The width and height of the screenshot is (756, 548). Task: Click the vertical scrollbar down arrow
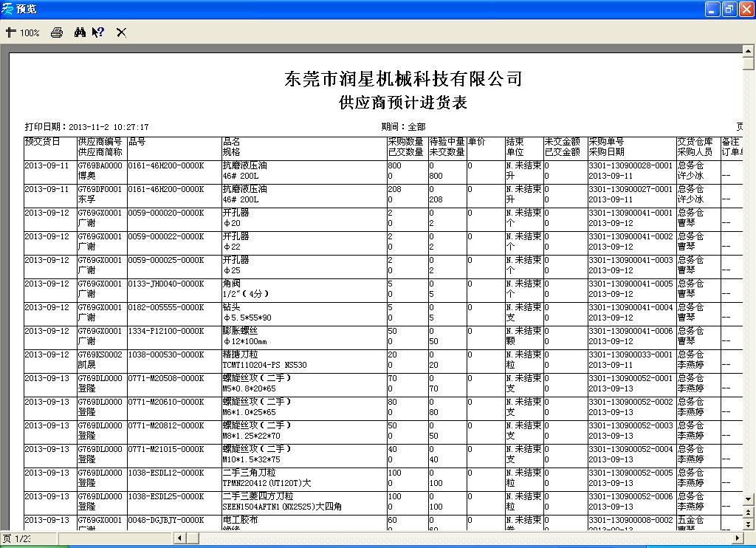(749, 499)
